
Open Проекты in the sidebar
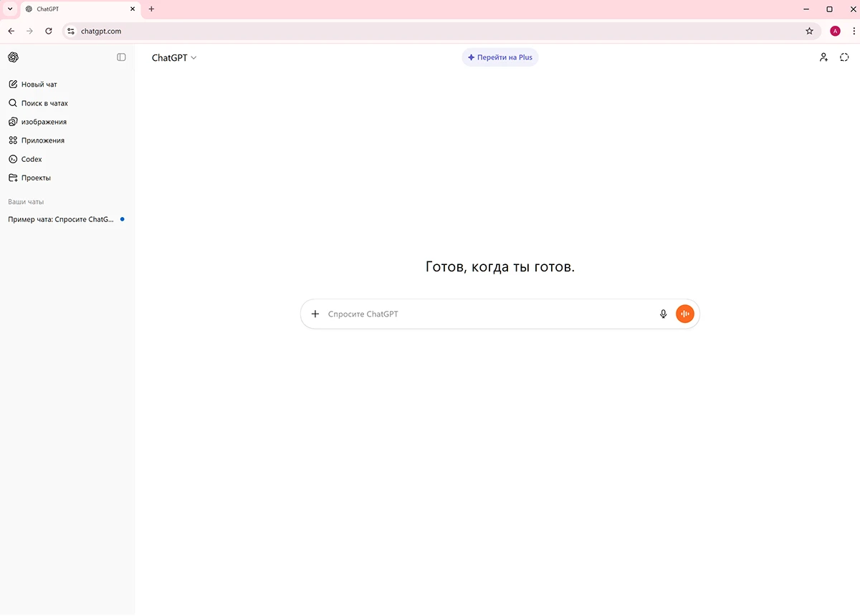point(35,178)
